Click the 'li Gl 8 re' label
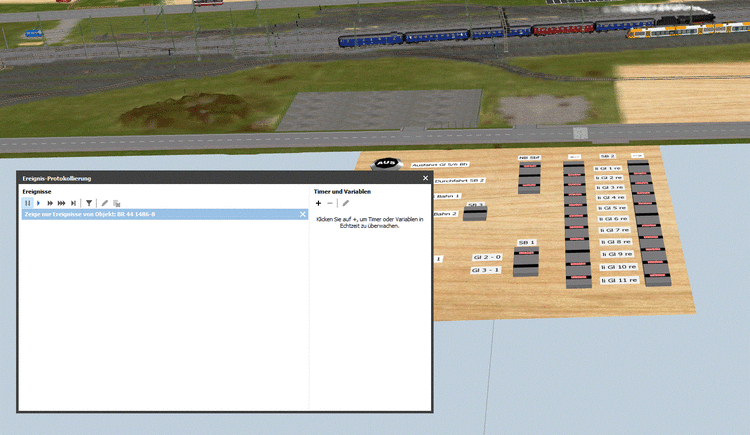 [616, 242]
